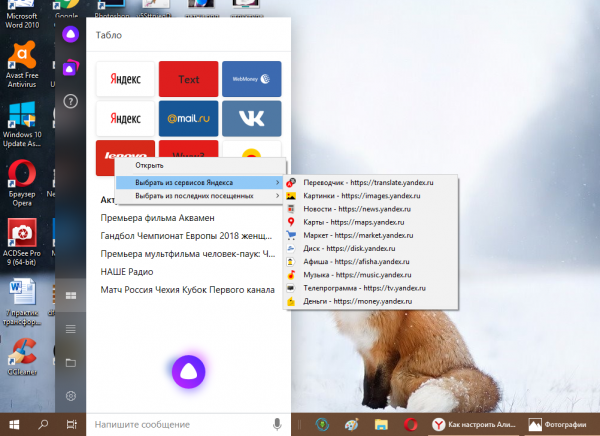The height and width of the screenshot is (436, 600).
Task: Choose Картинки images.yandex.ru entry
Action: (370, 196)
